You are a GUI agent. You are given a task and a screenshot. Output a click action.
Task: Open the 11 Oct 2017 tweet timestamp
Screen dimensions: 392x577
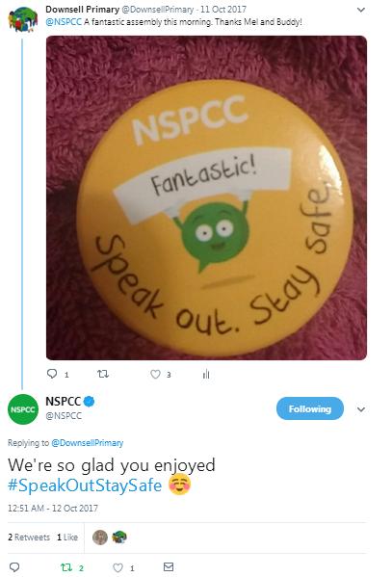click(x=223, y=10)
